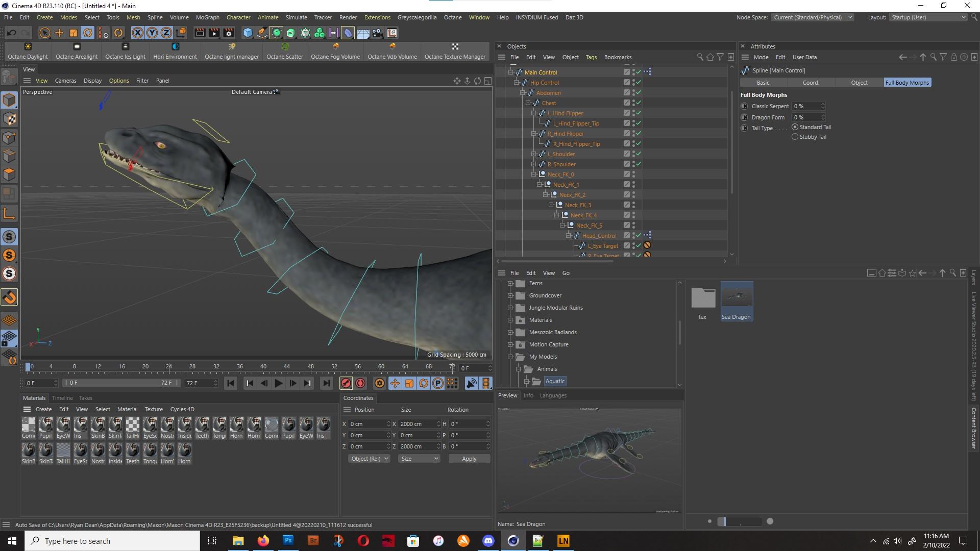Click the Record Active Objects button
The height and width of the screenshot is (551, 980).
click(x=346, y=383)
